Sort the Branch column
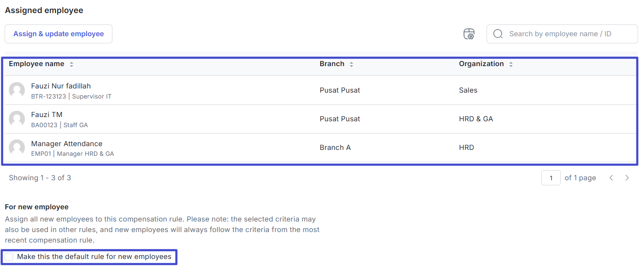Viewport: 644px width, 267px height. (351, 64)
